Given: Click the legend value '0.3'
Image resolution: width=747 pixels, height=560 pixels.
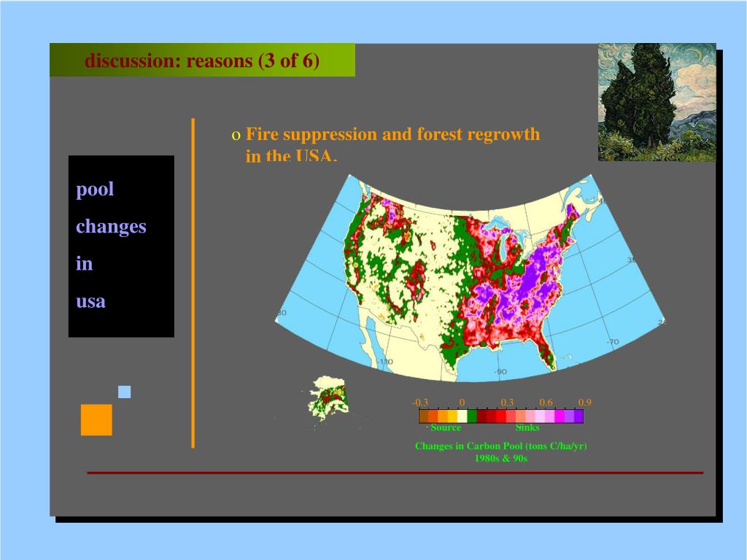Looking at the screenshot, I should pyautogui.click(x=508, y=402).
